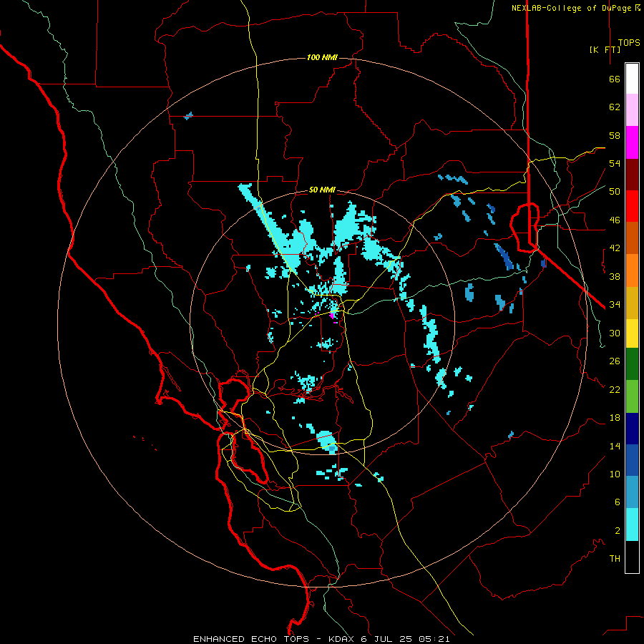The width and height of the screenshot is (644, 644).
Task: Click the 18 value on the legend
Action: click(x=615, y=418)
